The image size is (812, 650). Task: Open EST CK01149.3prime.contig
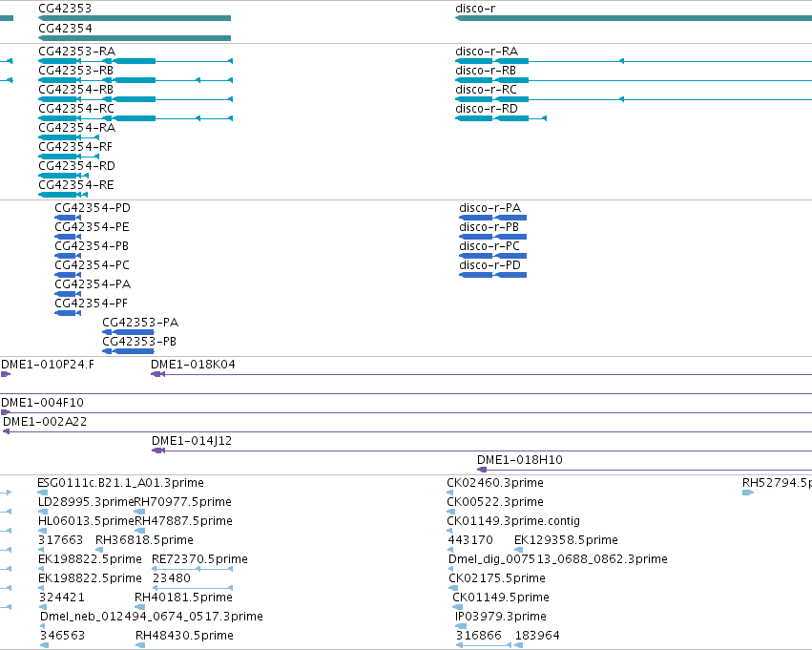coord(449,531)
